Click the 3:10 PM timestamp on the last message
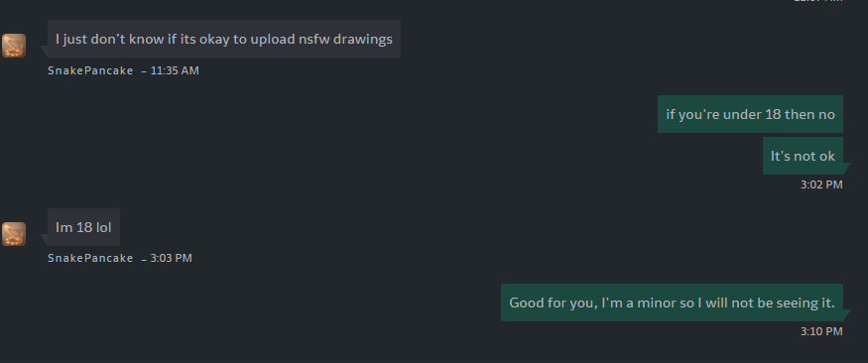 [x=821, y=331]
